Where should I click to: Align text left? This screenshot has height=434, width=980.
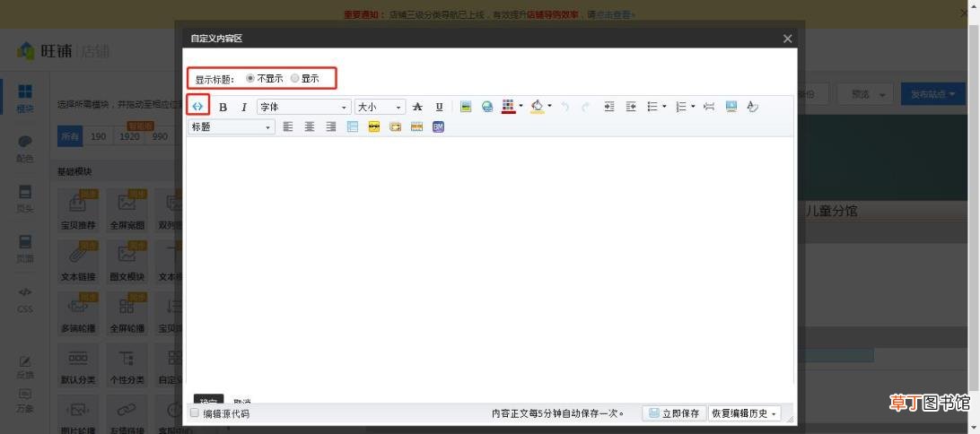point(287,126)
